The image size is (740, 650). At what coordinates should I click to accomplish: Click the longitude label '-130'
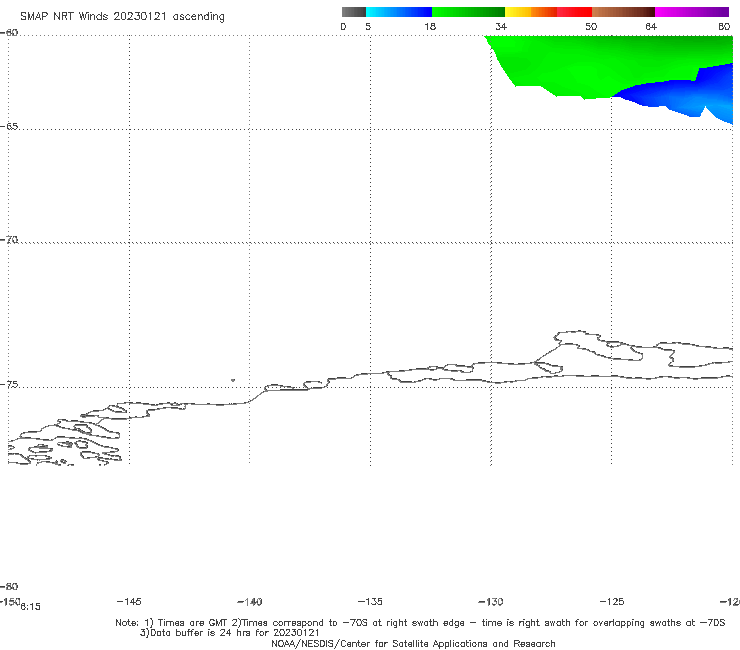pyautogui.click(x=491, y=602)
